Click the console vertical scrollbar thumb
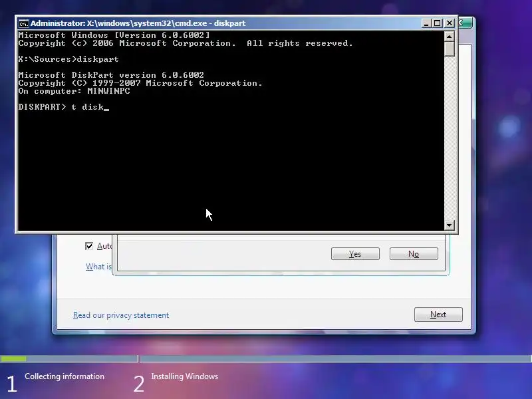532x399 pixels. (450, 49)
